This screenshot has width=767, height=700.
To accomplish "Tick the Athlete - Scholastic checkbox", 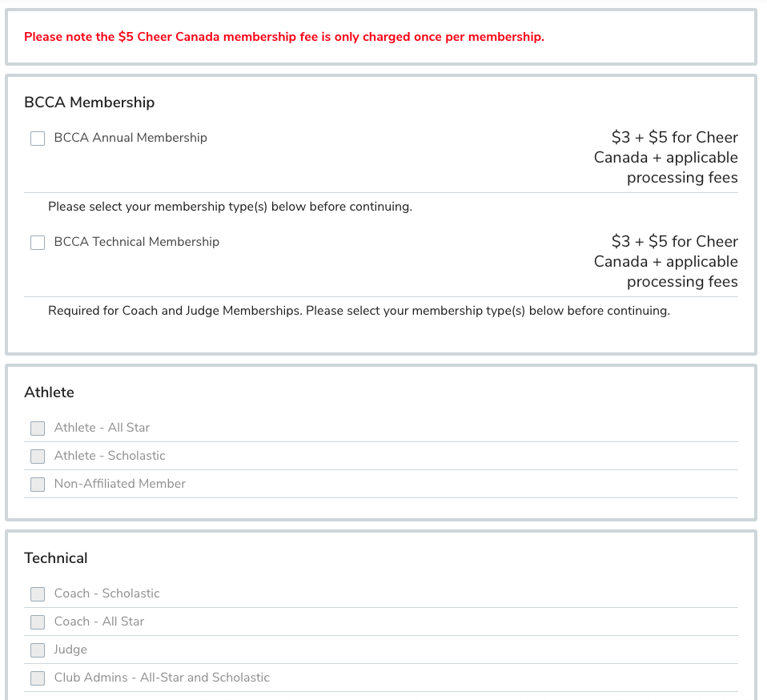I will click(38, 457).
